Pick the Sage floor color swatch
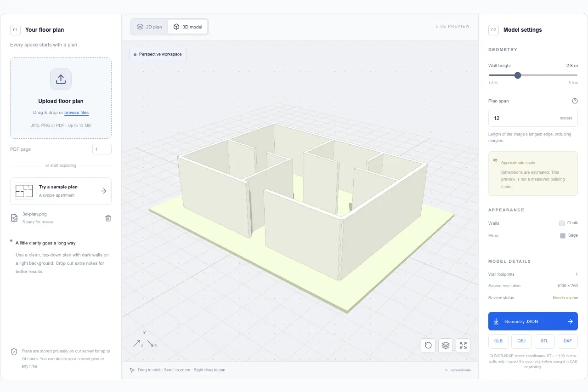This screenshot has width=588, height=392. [563, 236]
